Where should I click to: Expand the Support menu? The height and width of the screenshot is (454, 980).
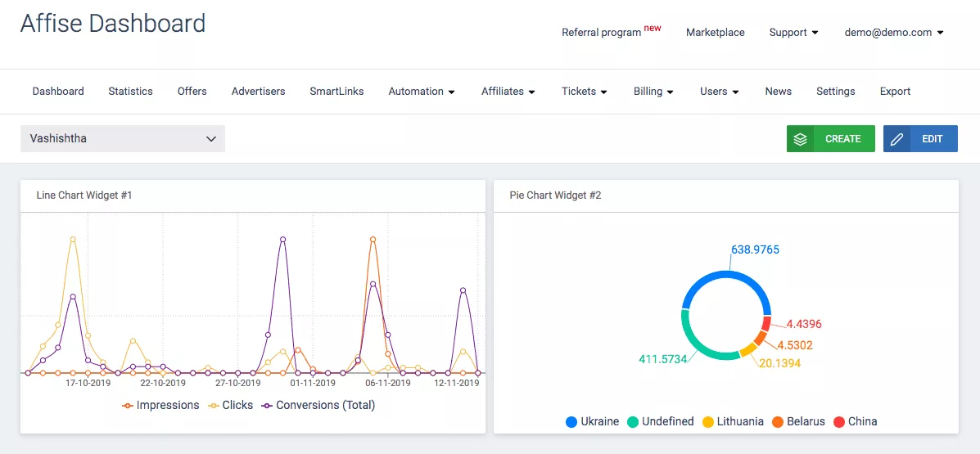click(793, 33)
